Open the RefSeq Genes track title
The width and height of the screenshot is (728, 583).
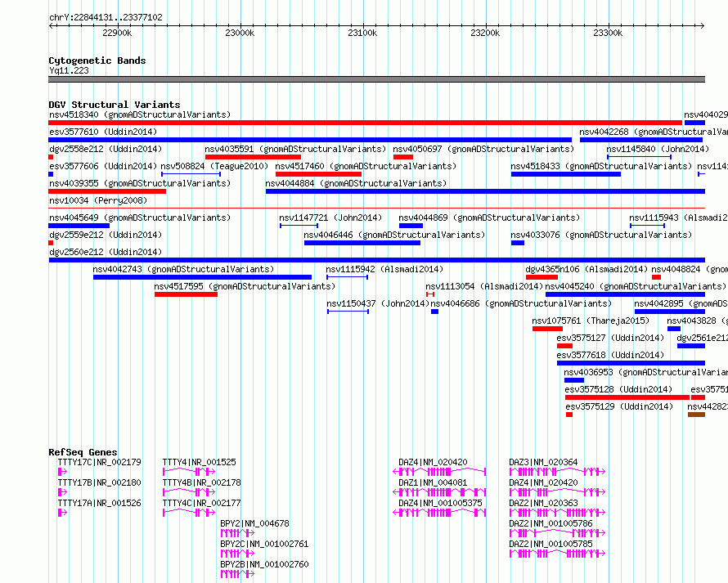(83, 452)
